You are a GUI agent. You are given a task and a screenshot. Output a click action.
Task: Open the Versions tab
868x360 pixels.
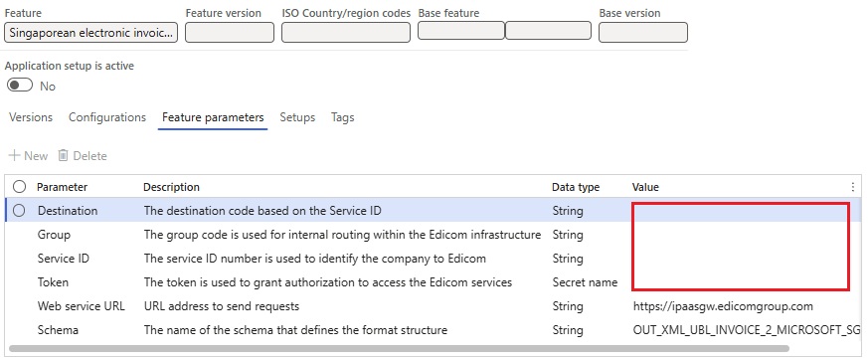coord(31,117)
